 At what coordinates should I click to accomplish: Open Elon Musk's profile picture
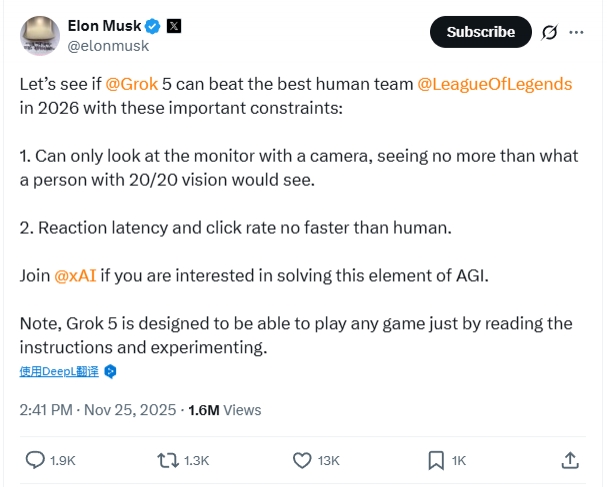pyautogui.click(x=40, y=33)
